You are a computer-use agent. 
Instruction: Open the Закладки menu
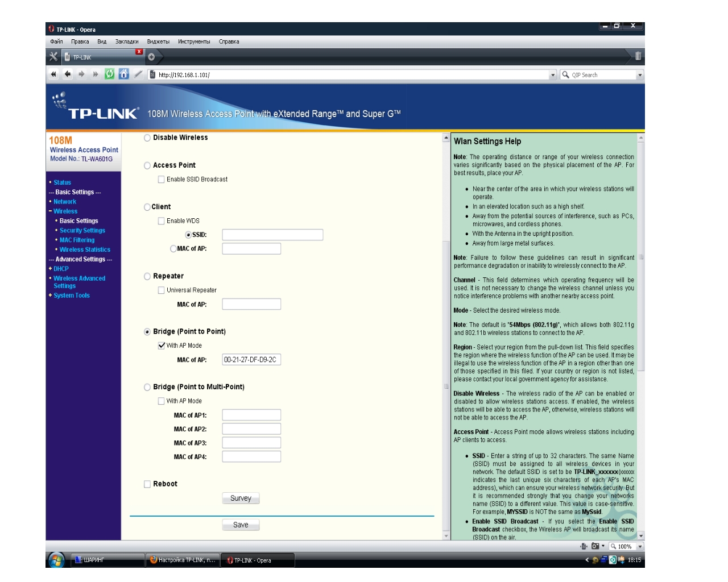pos(127,41)
